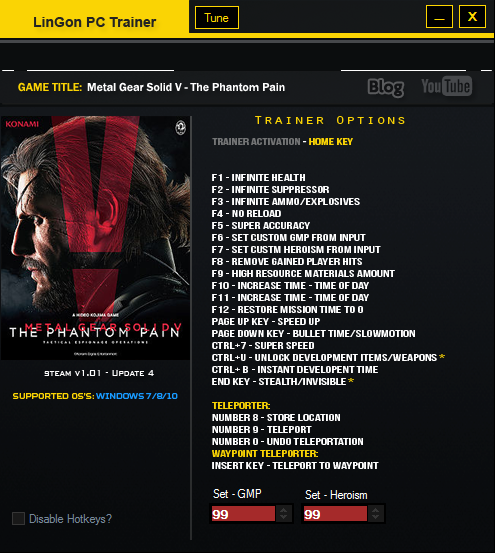
Task: Click the End Key - Stealth/Invisible option
Action: point(283,382)
